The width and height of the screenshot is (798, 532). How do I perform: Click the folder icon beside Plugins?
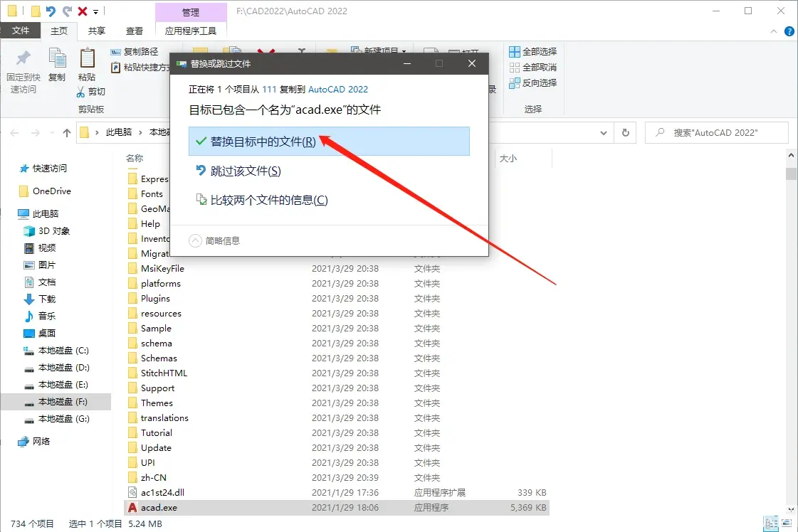(x=132, y=299)
